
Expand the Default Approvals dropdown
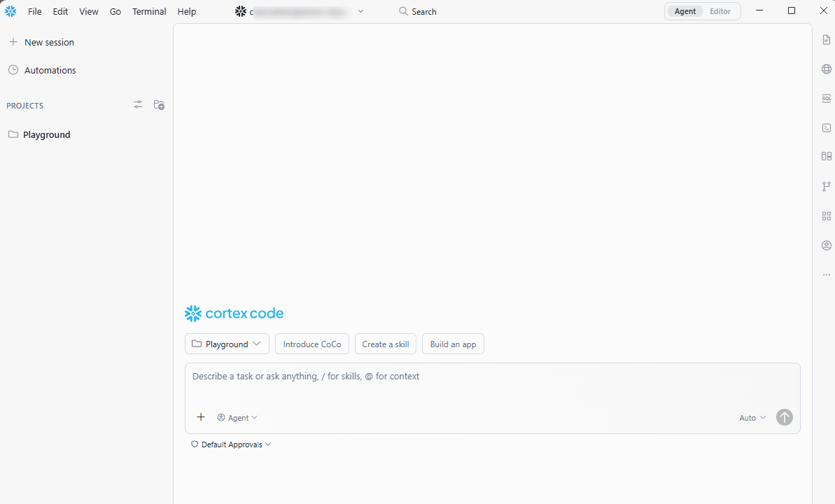(231, 444)
